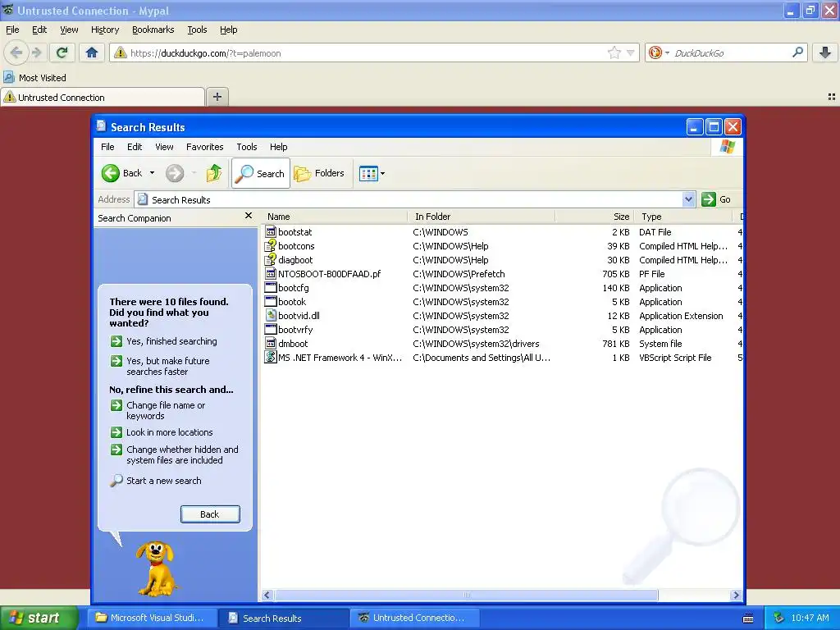Open Mypal Bookmarks menu
840x630 pixels.
point(153,30)
